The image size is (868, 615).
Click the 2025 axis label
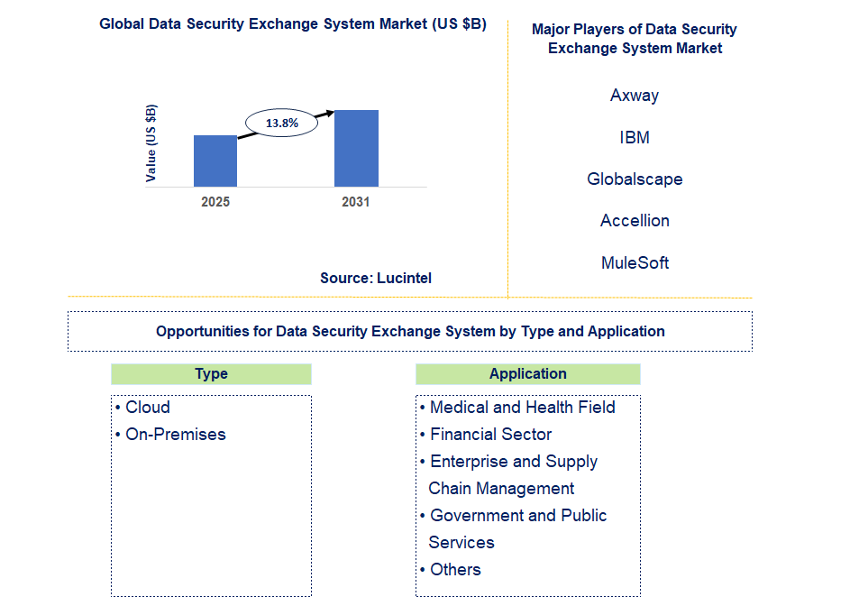(215, 202)
